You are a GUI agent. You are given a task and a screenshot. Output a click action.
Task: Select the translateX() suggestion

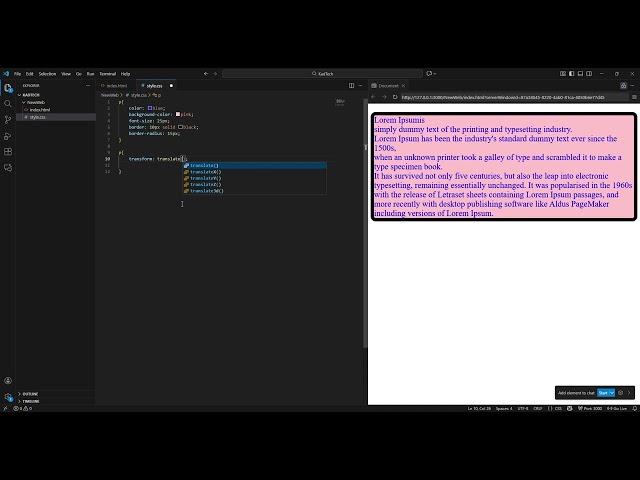(x=254, y=172)
